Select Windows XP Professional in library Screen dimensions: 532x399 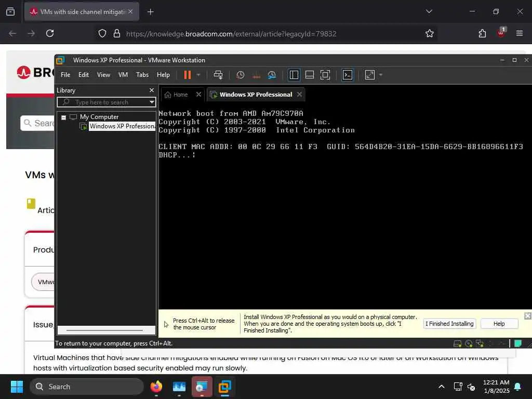[122, 126]
